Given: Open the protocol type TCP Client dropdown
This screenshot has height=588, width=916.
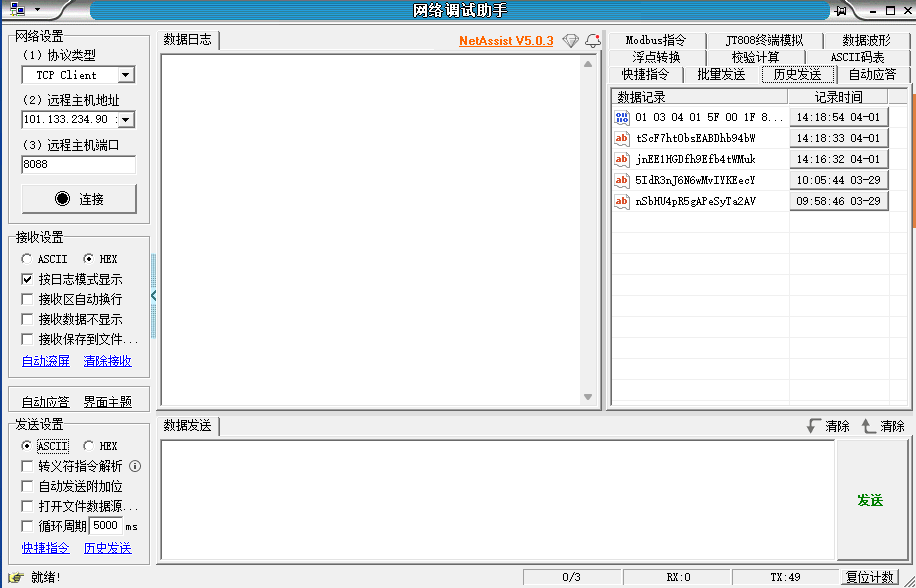Looking at the screenshot, I should click(x=126, y=75).
